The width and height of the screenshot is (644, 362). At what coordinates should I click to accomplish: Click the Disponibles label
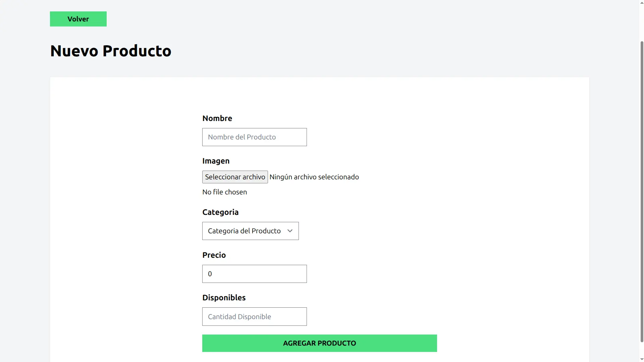click(x=224, y=298)
